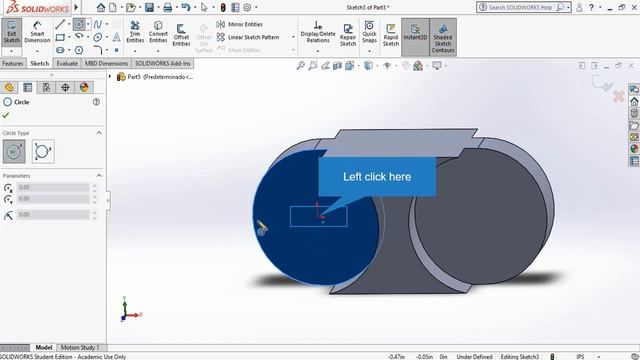
Task: Click Rapid Sketch tool
Action: (x=391, y=34)
